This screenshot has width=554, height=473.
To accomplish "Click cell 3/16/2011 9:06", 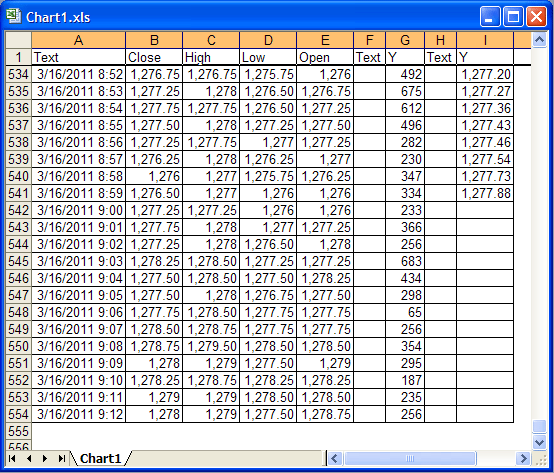I will (x=78, y=312).
